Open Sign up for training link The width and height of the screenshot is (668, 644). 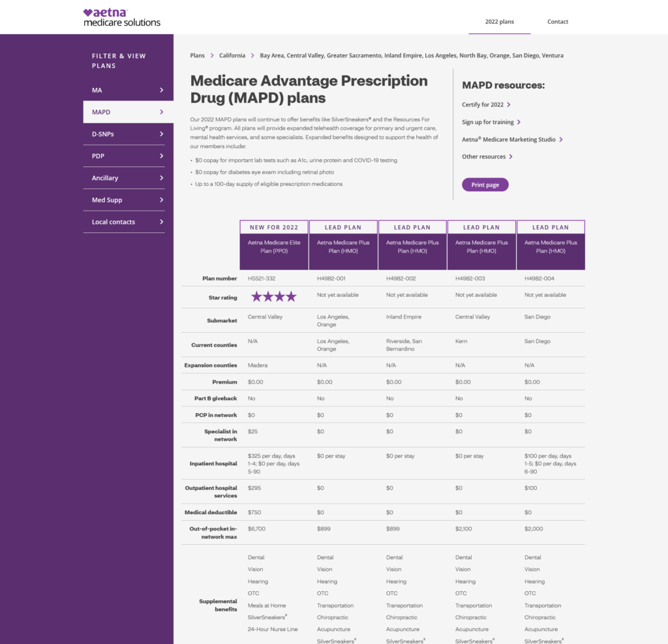488,122
